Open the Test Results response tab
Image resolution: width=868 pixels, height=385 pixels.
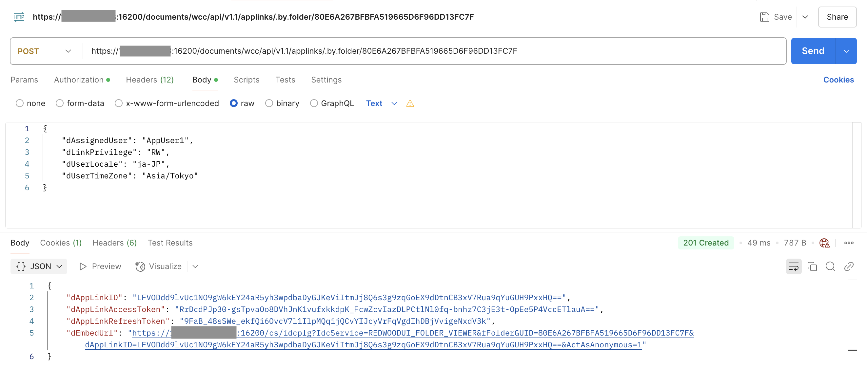pyautogui.click(x=170, y=243)
